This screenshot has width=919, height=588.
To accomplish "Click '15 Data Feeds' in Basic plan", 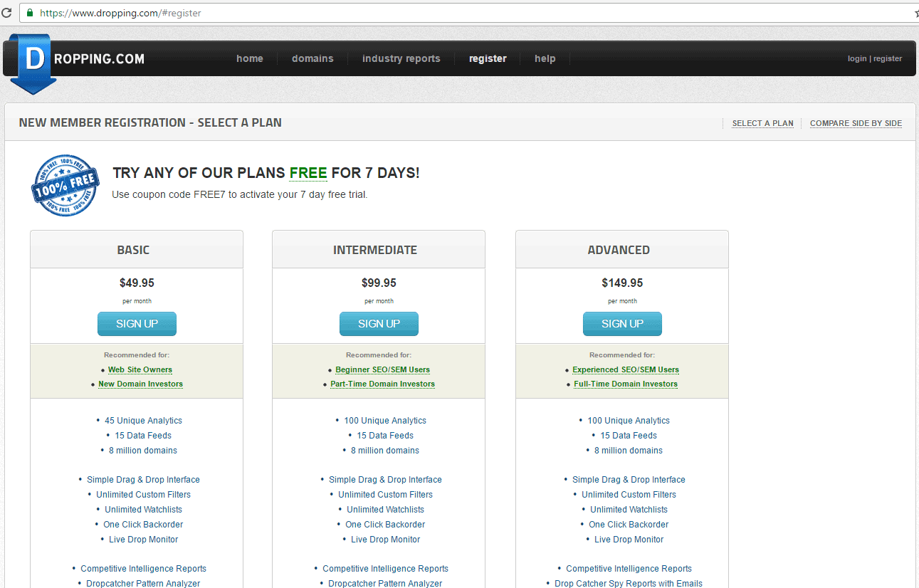I will 143,436.
